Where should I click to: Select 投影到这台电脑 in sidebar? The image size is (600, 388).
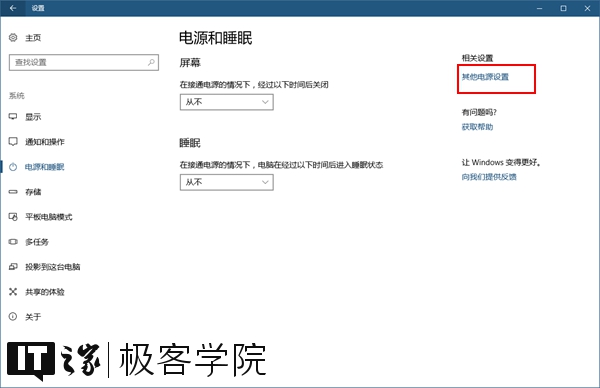(x=52, y=267)
